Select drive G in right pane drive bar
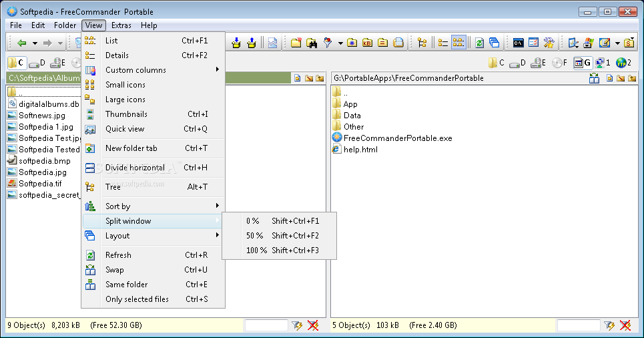The width and height of the screenshot is (644, 338). 583,63
